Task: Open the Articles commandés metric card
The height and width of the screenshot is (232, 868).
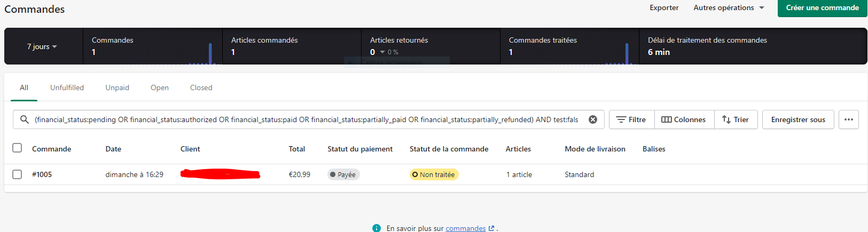Action: [x=292, y=46]
